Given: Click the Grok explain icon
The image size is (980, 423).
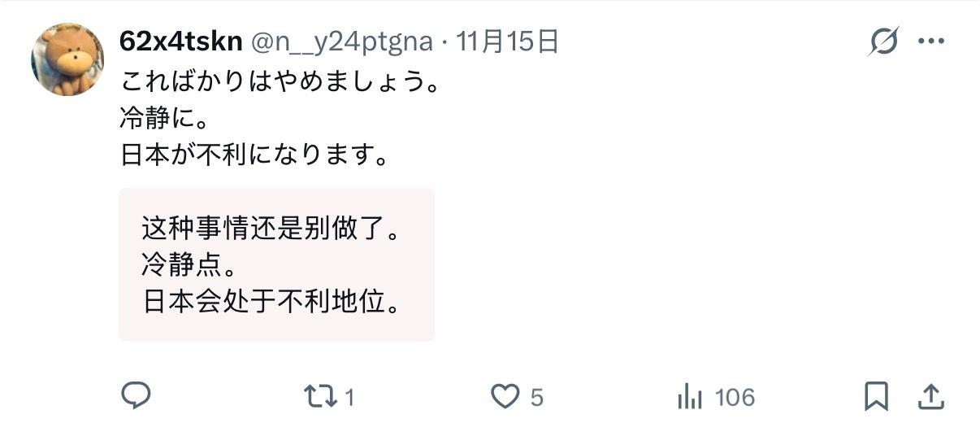Looking at the screenshot, I should pyautogui.click(x=883, y=41).
